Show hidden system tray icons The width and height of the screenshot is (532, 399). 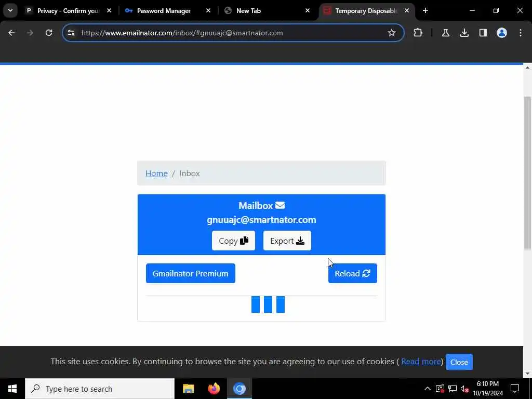tap(427, 389)
